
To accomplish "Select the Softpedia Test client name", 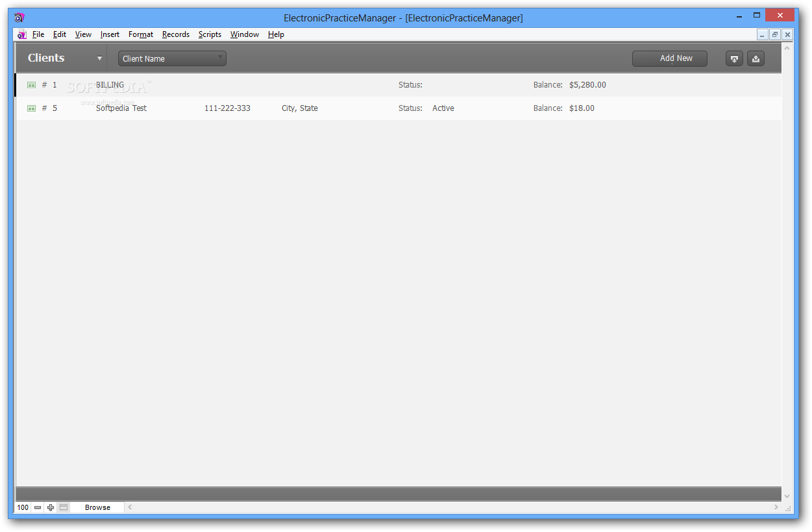I will point(121,108).
